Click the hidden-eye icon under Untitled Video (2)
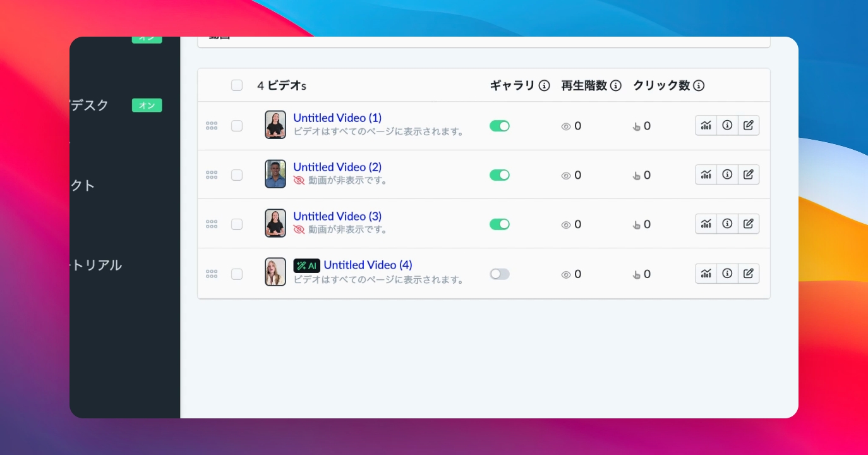The width and height of the screenshot is (868, 455). click(x=299, y=181)
